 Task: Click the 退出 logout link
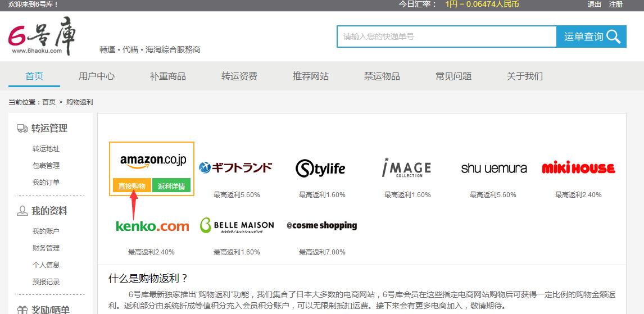pos(595,4)
